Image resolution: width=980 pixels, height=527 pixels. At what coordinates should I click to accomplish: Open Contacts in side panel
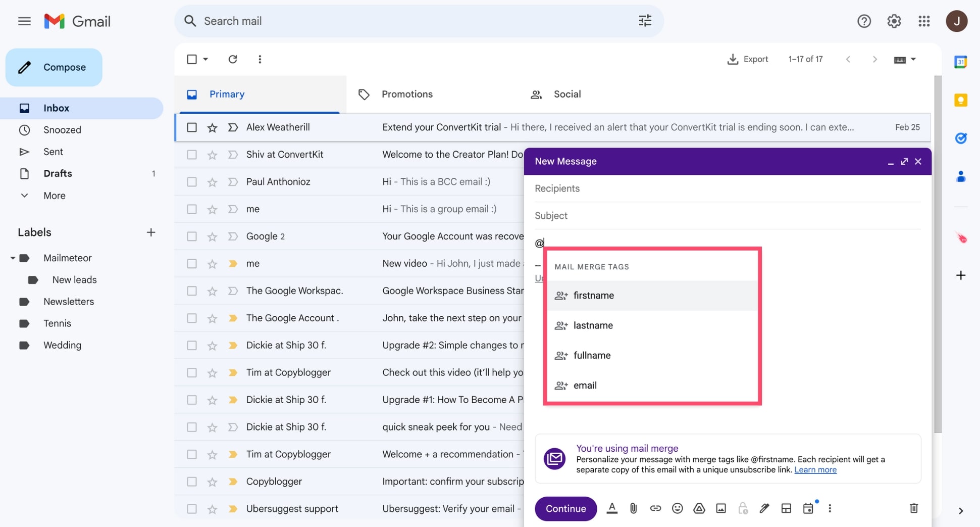point(960,176)
